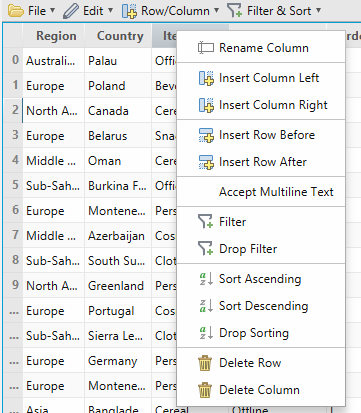The image size is (361, 413).
Task: Click the File folder icon
Action: [x=16, y=11]
